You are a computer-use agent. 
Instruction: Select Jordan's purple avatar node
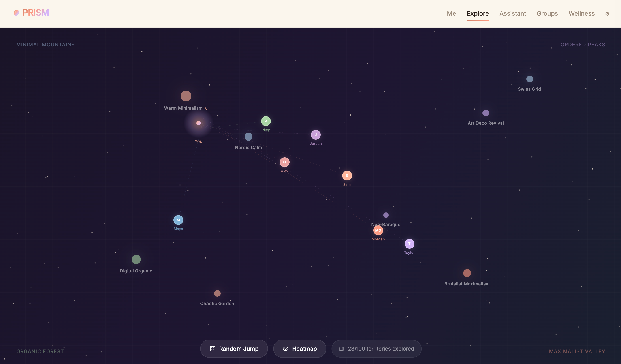tap(315, 135)
